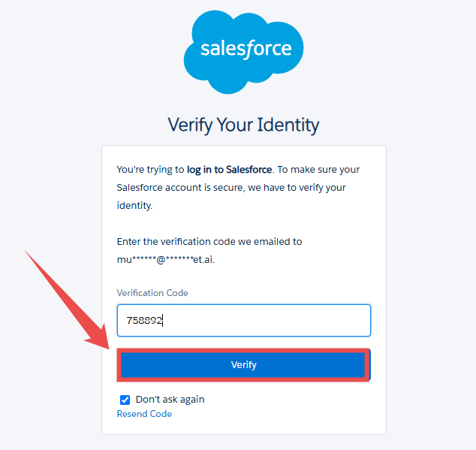Click the Verification Code field label

(152, 293)
